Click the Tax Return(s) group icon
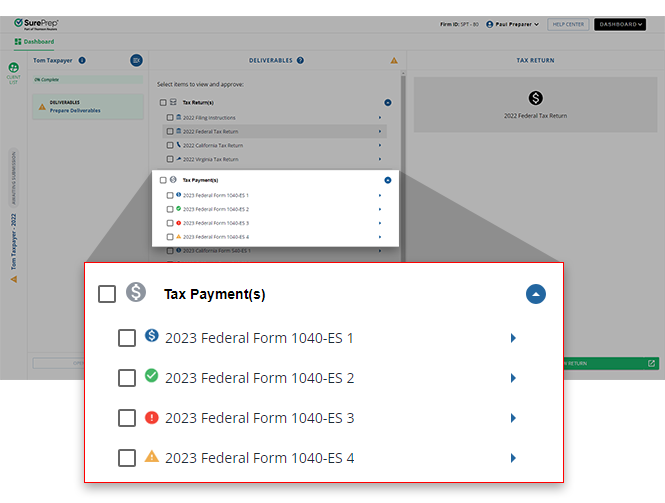The height and width of the screenshot is (503, 665). (173, 102)
